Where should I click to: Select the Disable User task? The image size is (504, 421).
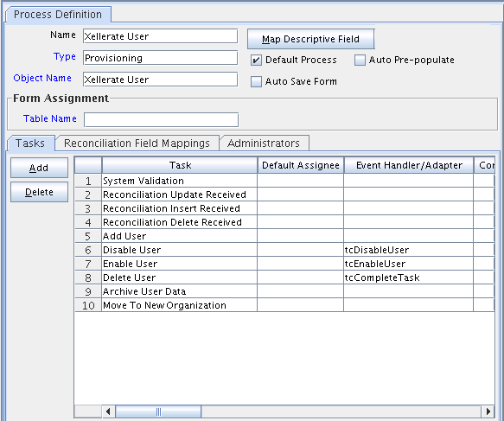[x=179, y=250]
